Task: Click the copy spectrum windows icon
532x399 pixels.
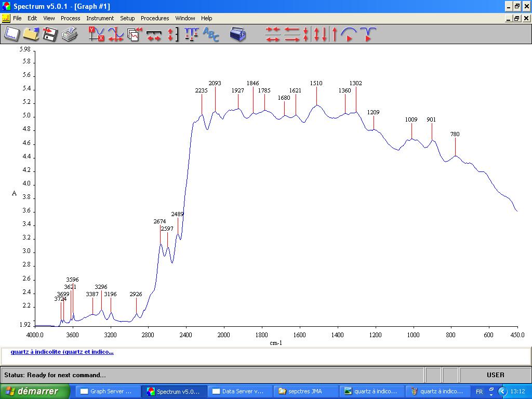Action: click(x=135, y=34)
